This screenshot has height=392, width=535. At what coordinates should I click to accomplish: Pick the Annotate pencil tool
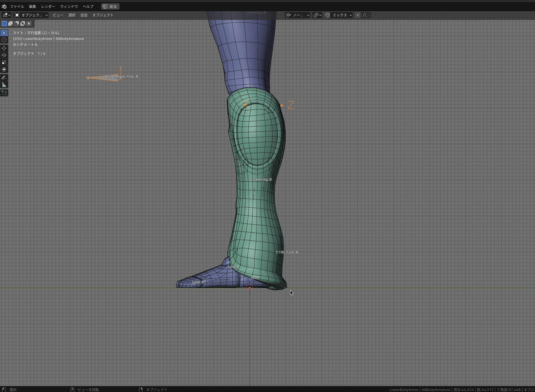coord(4,78)
